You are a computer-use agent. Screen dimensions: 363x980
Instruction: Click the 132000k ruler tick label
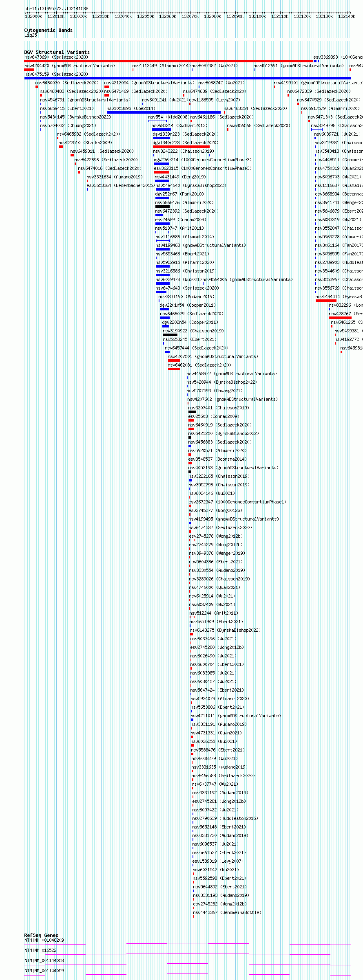(33, 16)
